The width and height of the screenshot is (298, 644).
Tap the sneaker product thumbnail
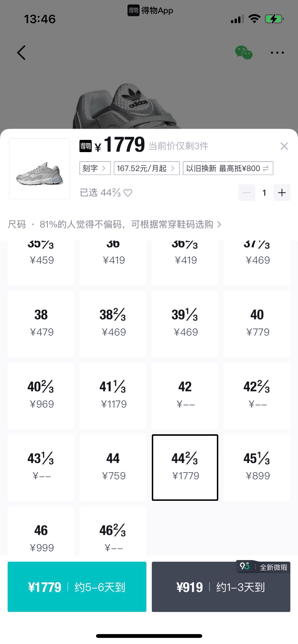(x=40, y=169)
